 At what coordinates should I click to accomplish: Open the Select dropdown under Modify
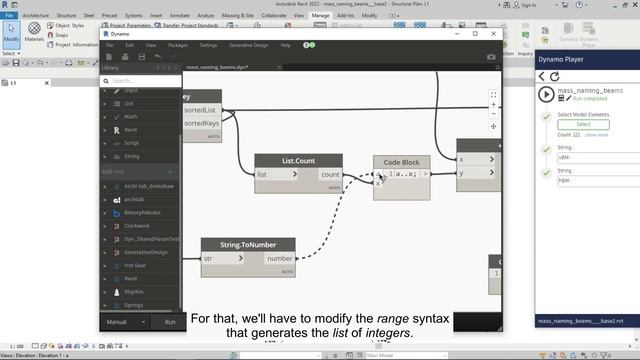coord(11,53)
